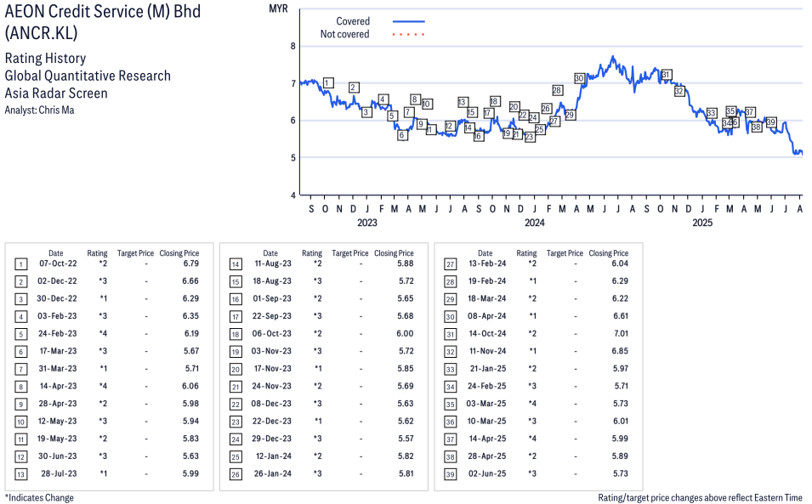Select marker 2 on the price chart
The width and height of the screenshot is (812, 504).
pos(354,88)
